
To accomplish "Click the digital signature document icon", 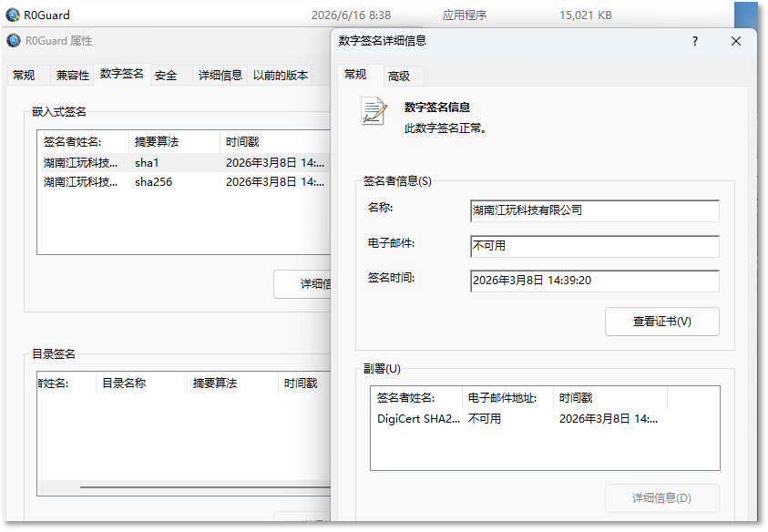I will (x=374, y=111).
